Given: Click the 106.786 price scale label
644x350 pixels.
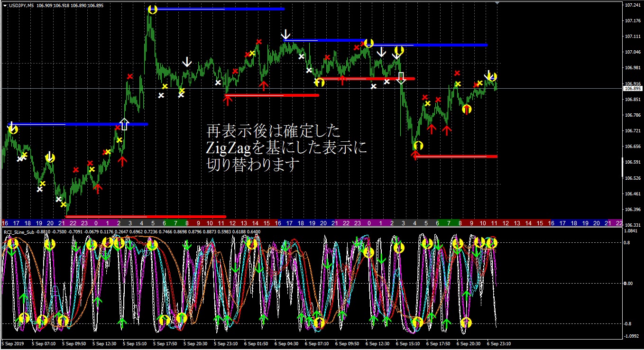Looking at the screenshot, I should pyautogui.click(x=632, y=115).
